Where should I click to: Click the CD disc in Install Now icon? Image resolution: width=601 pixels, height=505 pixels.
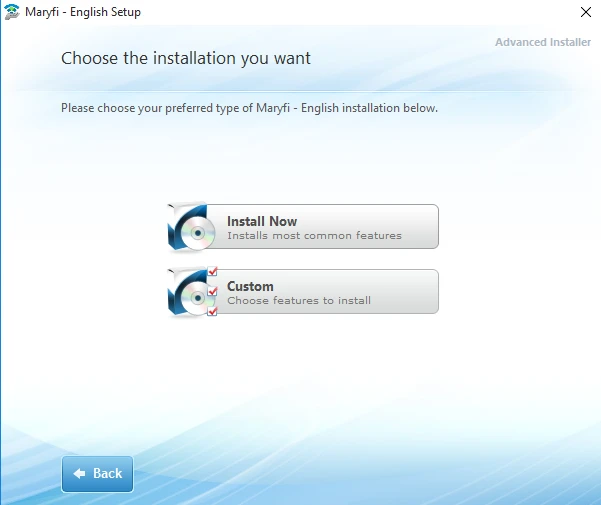[x=198, y=235]
